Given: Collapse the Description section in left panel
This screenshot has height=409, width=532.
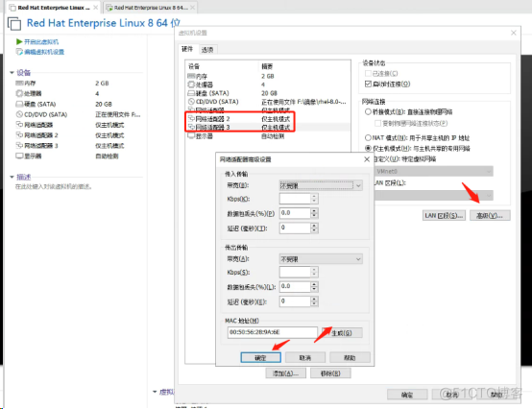Looking at the screenshot, I should [12, 177].
